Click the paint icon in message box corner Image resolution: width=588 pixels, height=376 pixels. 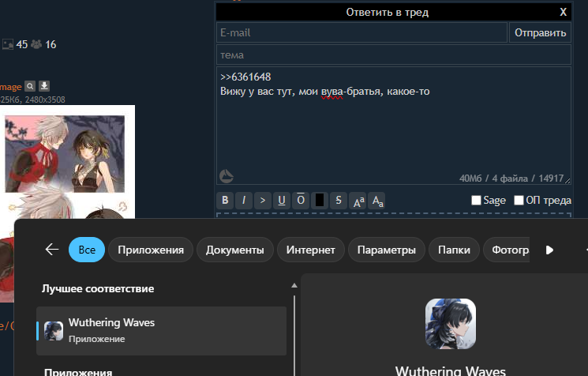click(x=227, y=176)
